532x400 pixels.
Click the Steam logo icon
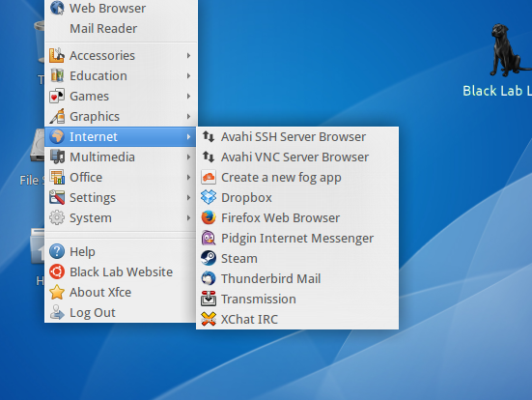[209, 258]
